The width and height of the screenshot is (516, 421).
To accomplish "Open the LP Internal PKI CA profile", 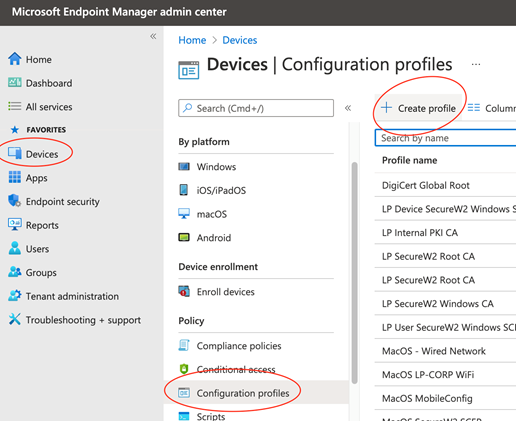I will (420, 233).
